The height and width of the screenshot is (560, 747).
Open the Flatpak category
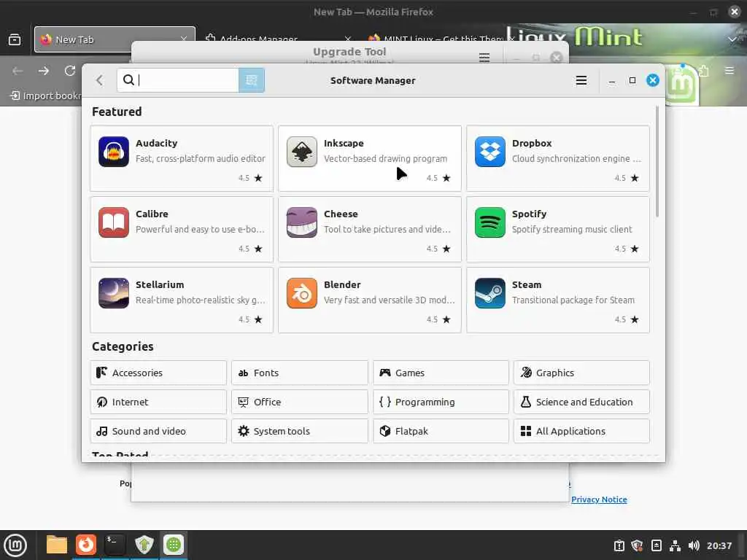pos(441,431)
